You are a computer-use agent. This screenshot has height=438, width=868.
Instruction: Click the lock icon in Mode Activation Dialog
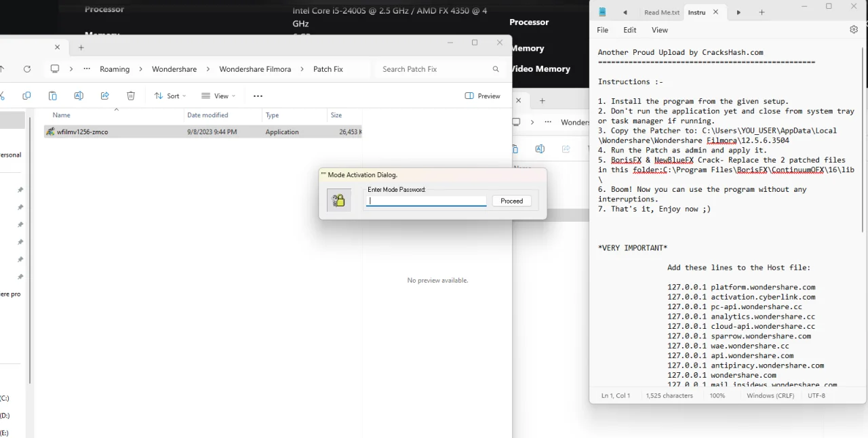point(339,200)
